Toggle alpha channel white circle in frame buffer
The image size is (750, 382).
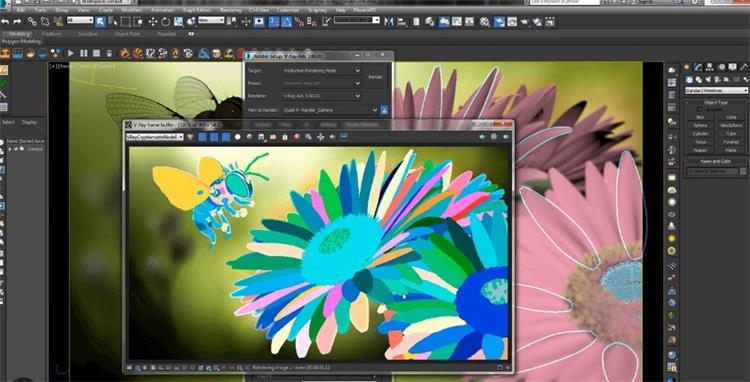click(238, 137)
